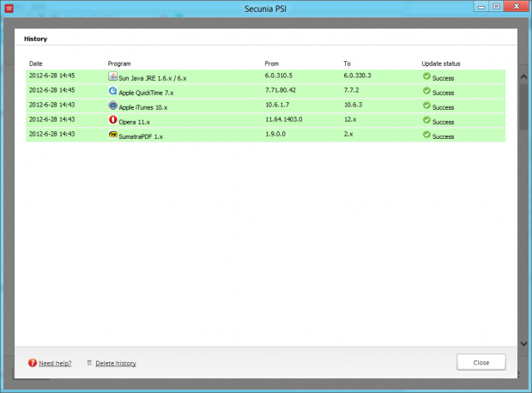The height and width of the screenshot is (393, 532).
Task: Click the Secunia PSI title bar app icon
Action: point(9,8)
